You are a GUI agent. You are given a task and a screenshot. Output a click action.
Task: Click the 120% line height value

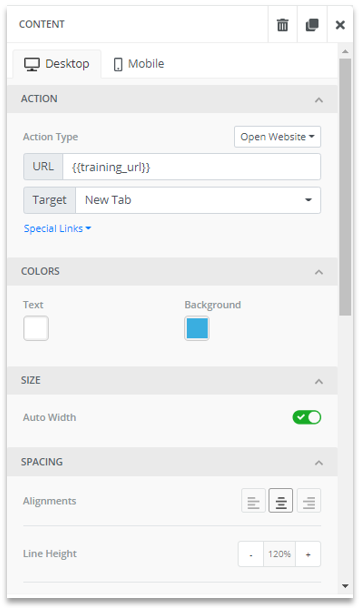(279, 554)
